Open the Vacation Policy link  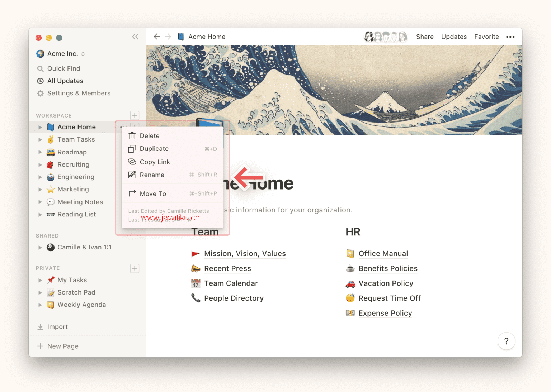point(386,283)
